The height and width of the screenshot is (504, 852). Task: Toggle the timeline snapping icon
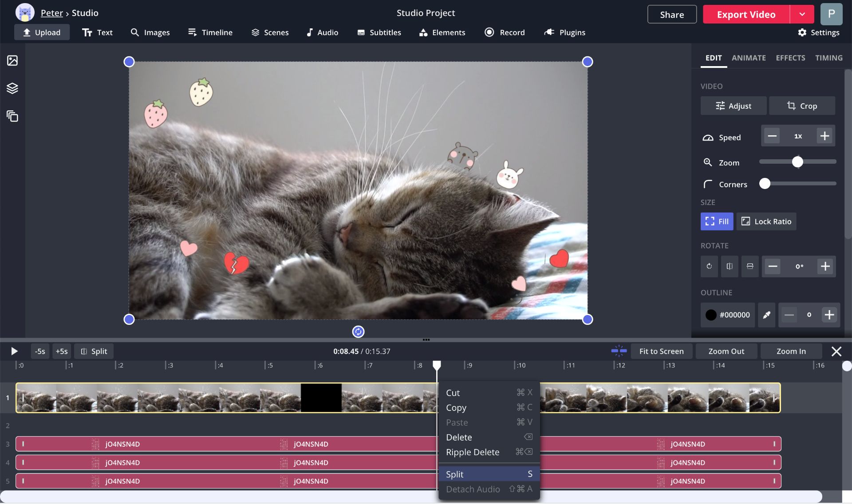[x=619, y=351]
